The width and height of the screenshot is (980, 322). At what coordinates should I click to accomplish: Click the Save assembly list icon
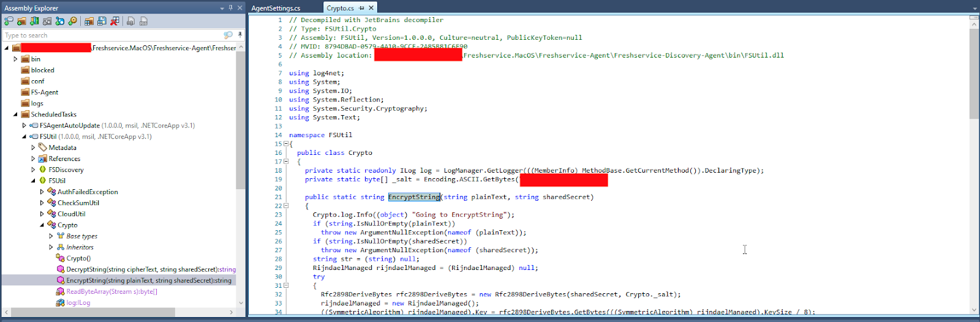tap(102, 21)
